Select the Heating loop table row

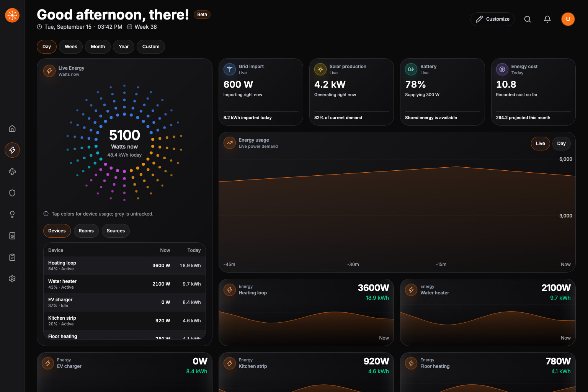(124, 266)
